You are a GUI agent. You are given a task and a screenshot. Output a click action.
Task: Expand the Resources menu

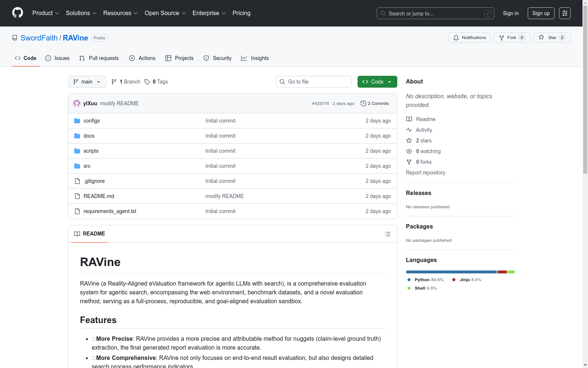tap(121, 13)
